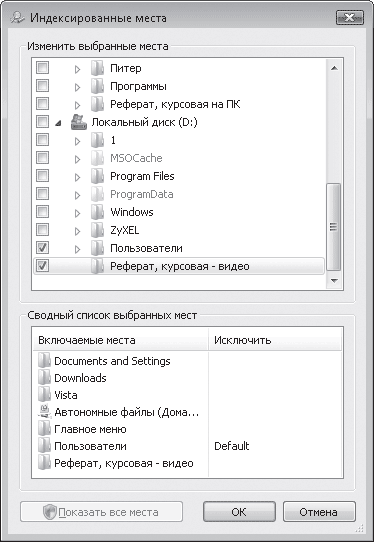The image size is (374, 542).
Task: Expand the Windows folder
Action: tap(77, 213)
